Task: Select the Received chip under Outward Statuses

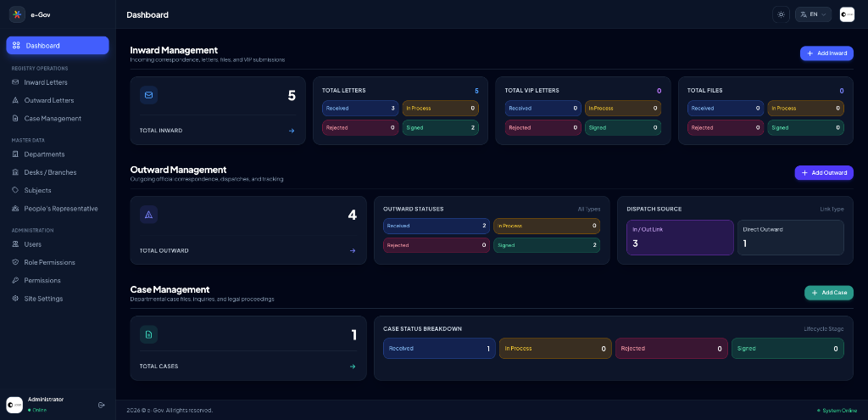Action: tap(437, 226)
